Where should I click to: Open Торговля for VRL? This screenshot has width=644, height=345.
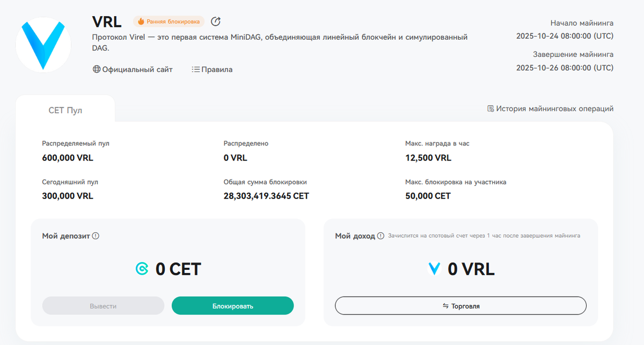coord(460,306)
